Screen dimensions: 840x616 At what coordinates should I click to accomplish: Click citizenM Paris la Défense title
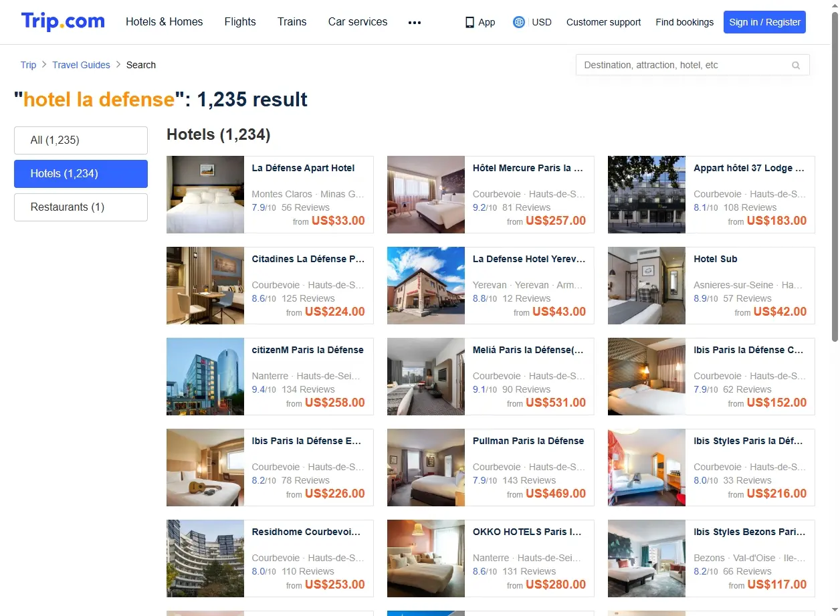pos(308,350)
